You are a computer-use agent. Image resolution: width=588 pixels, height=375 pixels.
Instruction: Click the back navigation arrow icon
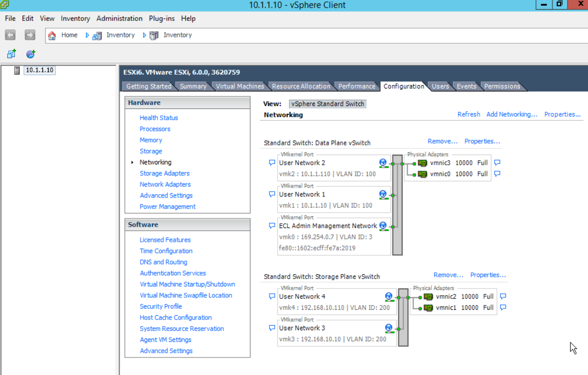coord(10,35)
